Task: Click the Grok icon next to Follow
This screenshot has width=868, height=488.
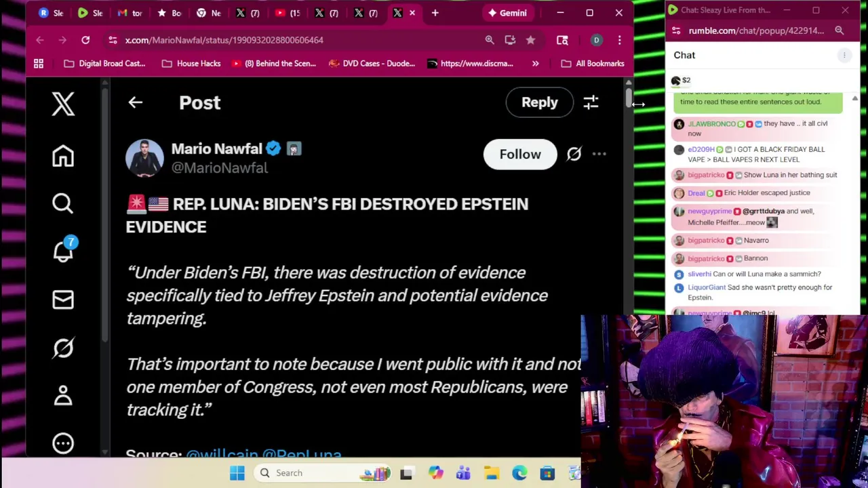Action: coord(574,154)
